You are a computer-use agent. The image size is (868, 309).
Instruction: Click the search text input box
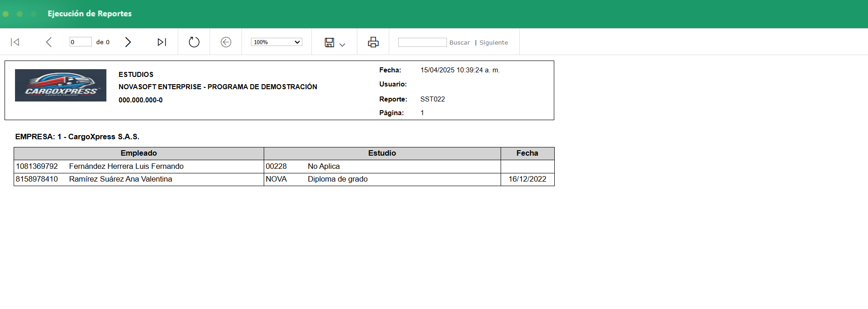[422, 42]
